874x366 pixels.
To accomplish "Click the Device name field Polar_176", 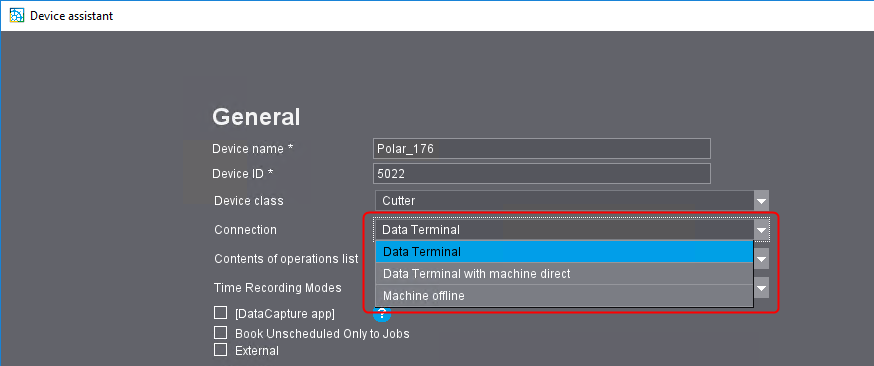I will pyautogui.click(x=542, y=149).
